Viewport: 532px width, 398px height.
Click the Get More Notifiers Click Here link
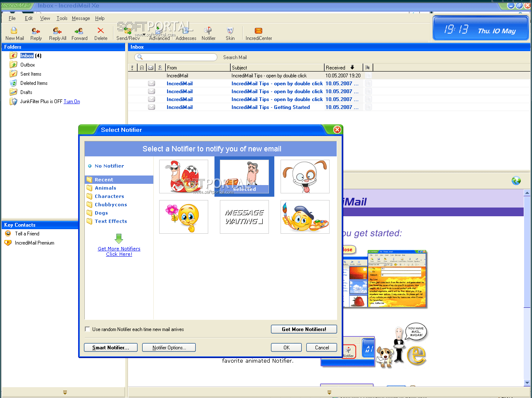pos(119,251)
